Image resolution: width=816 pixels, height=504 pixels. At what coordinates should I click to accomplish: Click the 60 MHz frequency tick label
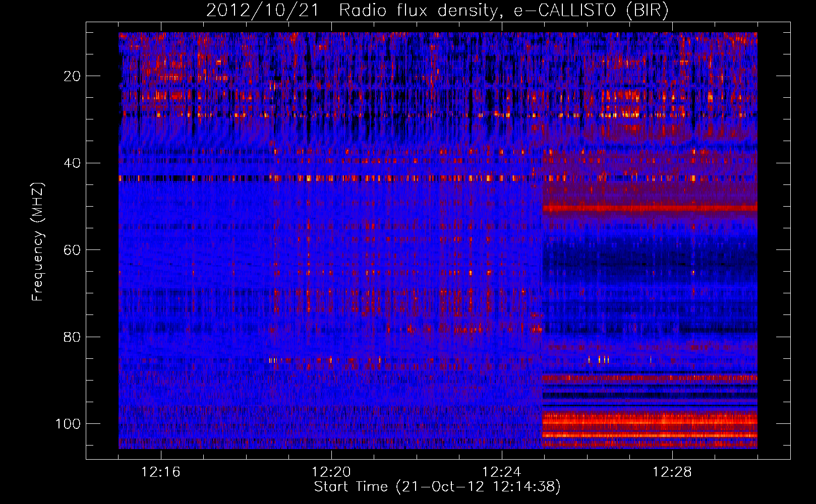pos(73,250)
